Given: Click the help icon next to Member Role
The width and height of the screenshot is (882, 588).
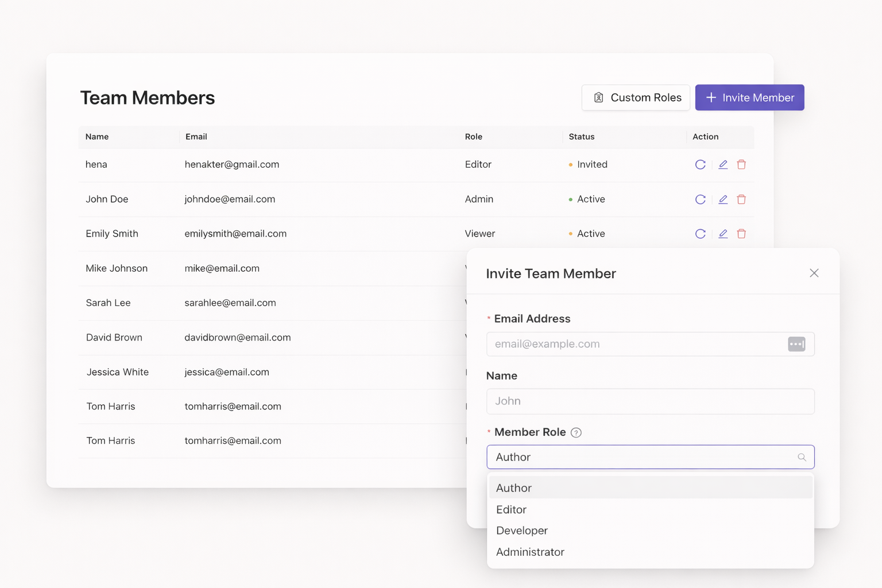Looking at the screenshot, I should 576,433.
